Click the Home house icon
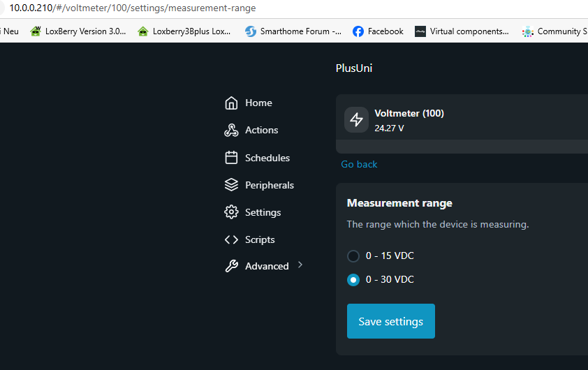588x370 pixels. [x=231, y=103]
